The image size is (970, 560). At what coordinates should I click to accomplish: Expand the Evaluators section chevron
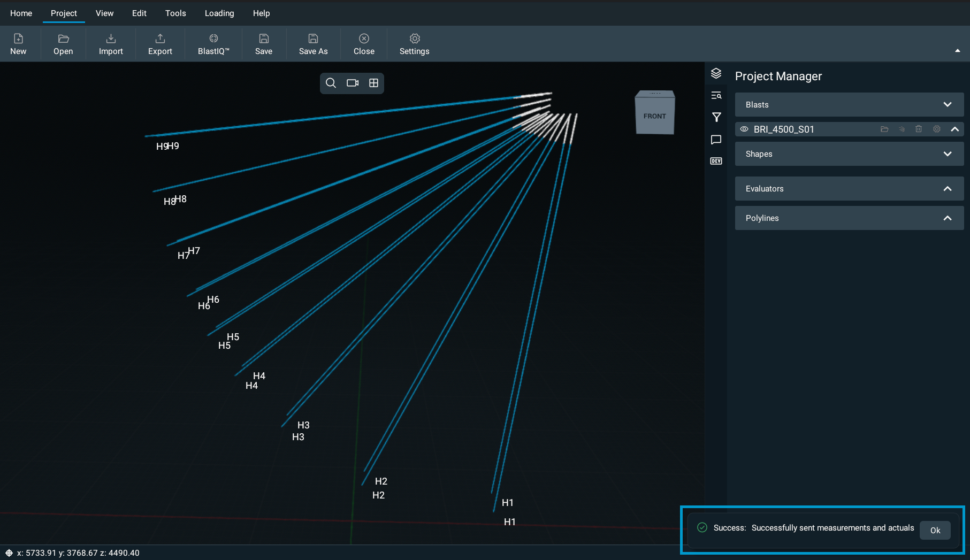948,188
